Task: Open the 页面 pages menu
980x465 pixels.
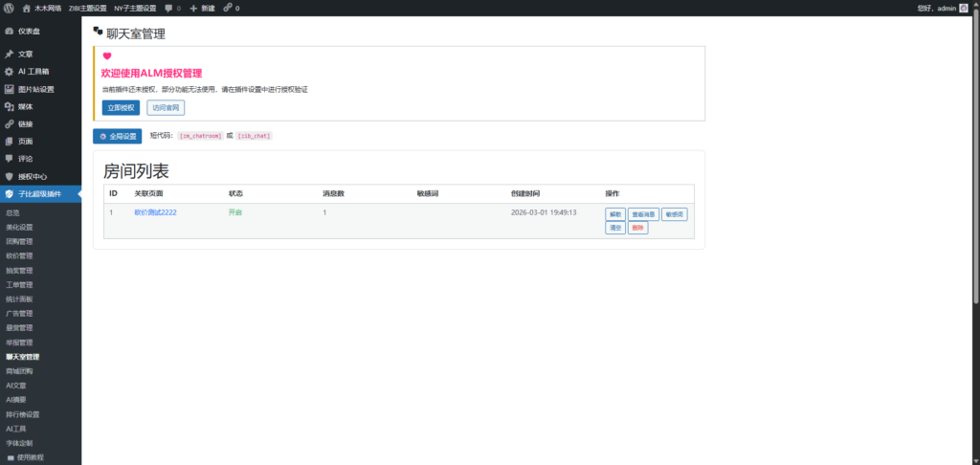Action: pyautogui.click(x=26, y=141)
